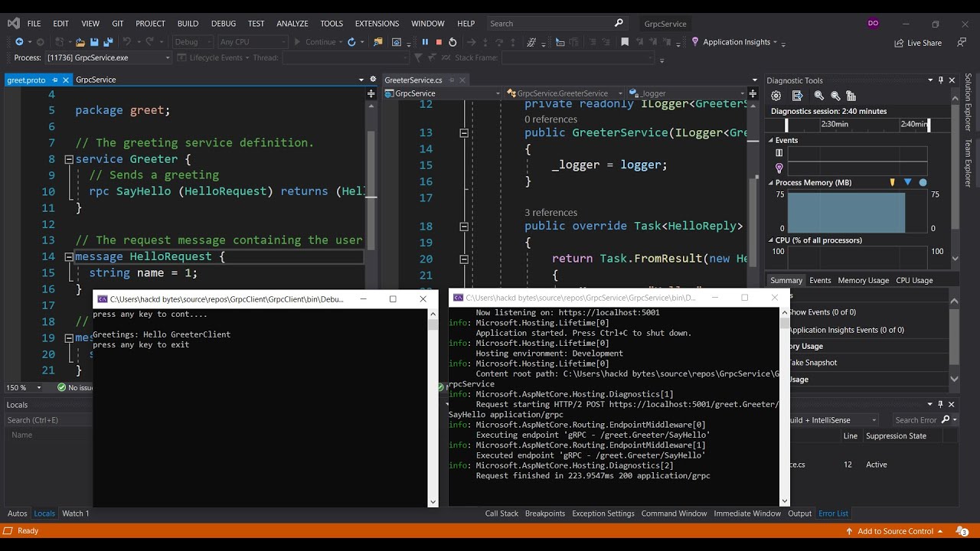This screenshot has width=980, height=551.
Task: Collapse the Events section in Diagnostic Tools
Action: pos(771,140)
